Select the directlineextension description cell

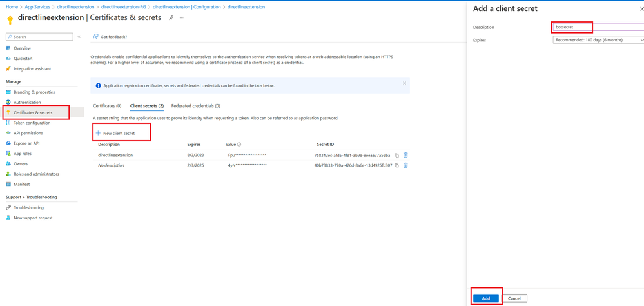coord(115,155)
